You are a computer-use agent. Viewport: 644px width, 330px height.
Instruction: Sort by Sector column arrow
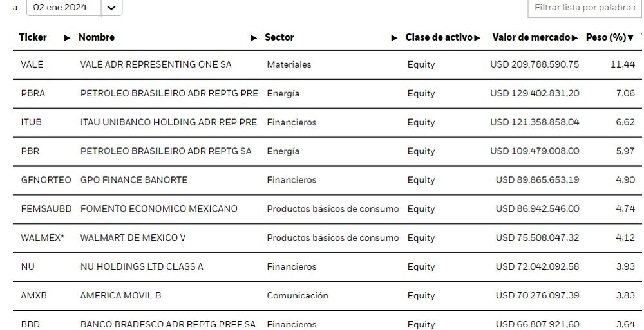pos(394,38)
